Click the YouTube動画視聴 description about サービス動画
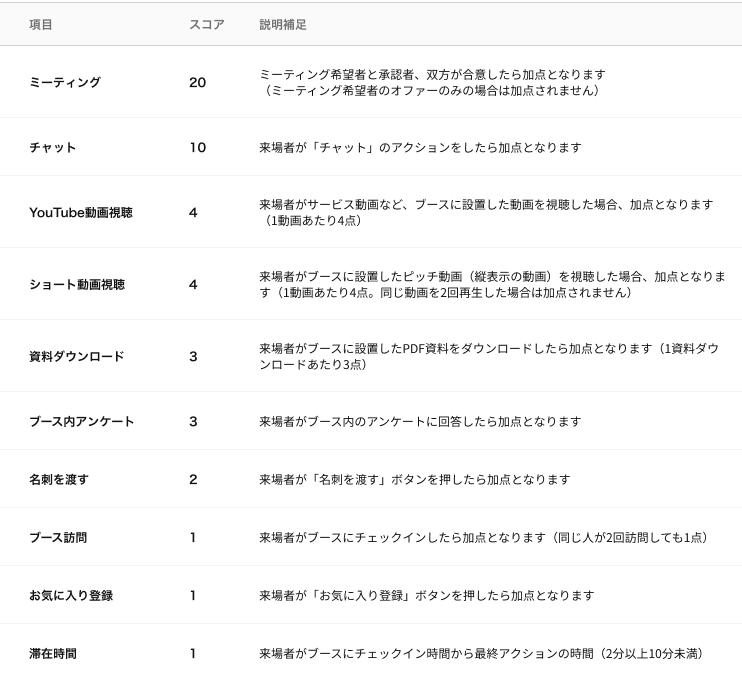 (486, 212)
